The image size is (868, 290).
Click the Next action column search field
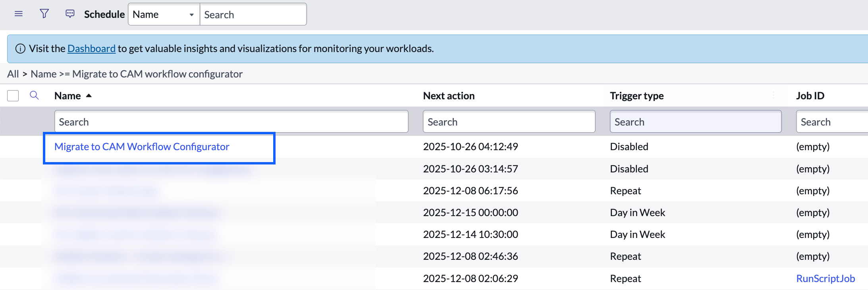click(x=509, y=122)
